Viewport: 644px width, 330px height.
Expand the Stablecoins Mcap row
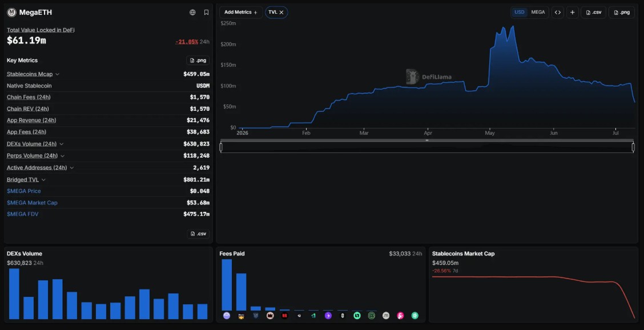point(33,74)
